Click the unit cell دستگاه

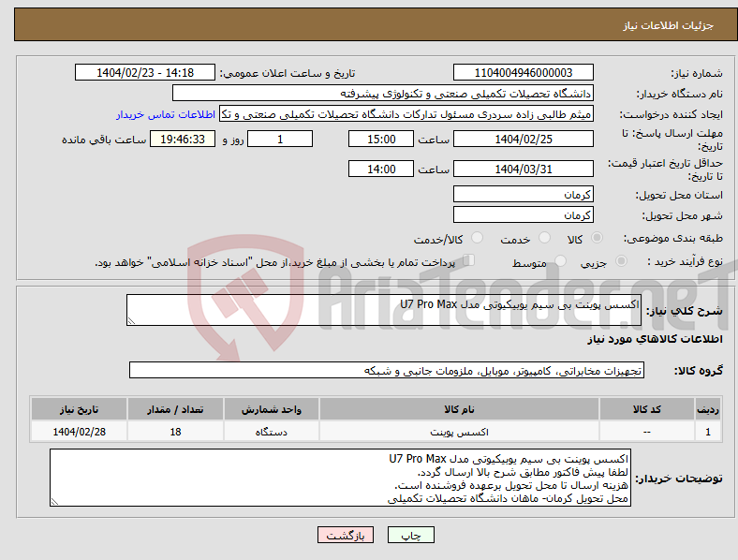click(x=271, y=432)
